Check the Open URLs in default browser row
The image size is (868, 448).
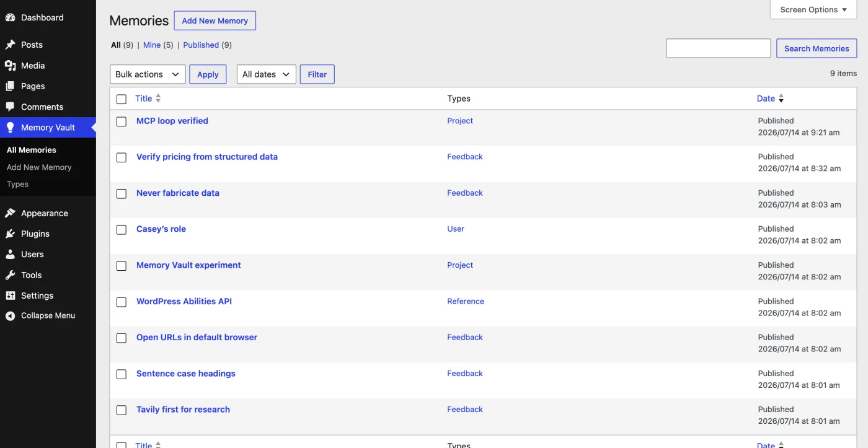(x=122, y=338)
